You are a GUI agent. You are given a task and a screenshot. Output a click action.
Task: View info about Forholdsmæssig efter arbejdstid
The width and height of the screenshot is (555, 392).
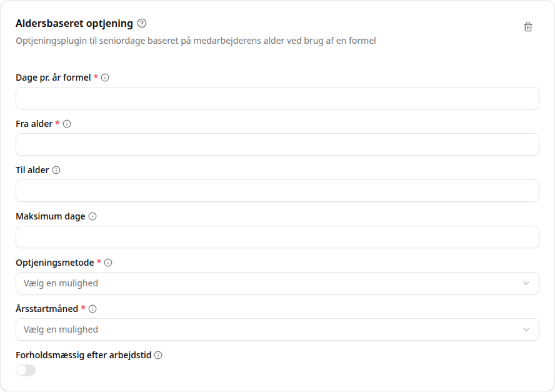click(x=157, y=354)
